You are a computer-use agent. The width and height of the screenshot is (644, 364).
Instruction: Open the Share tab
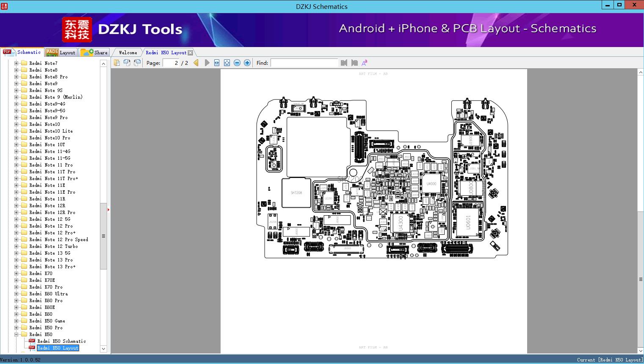tap(94, 53)
